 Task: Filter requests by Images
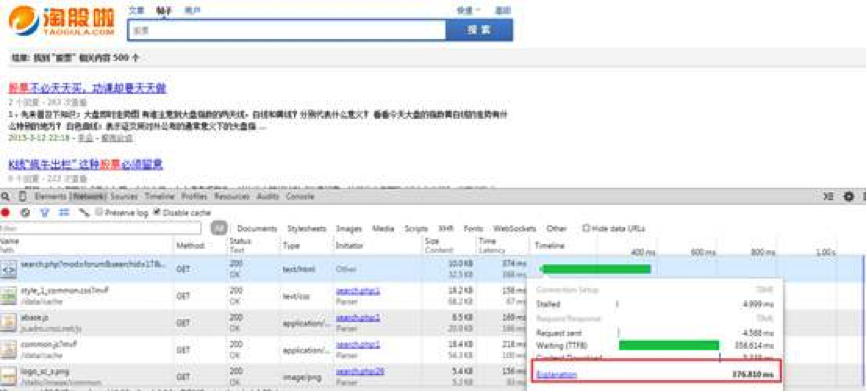tap(349, 229)
